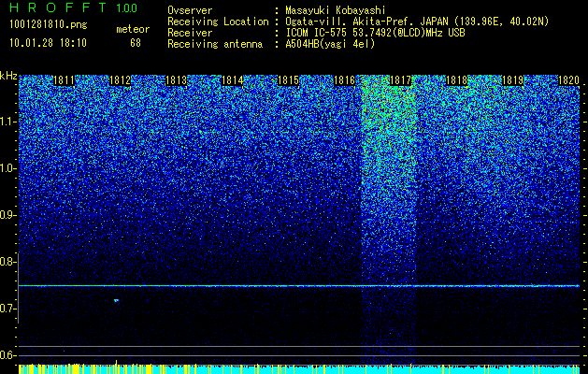The width and height of the screenshot is (588, 374).
Task: Click the 1814 time marker
Action: [232, 80]
